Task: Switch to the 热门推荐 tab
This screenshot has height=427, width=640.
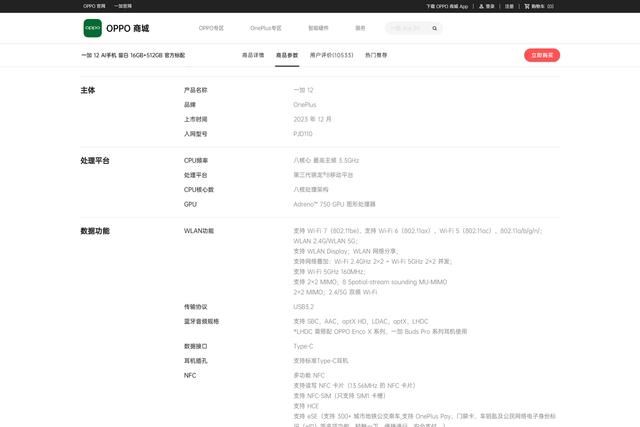Action: 376,55
